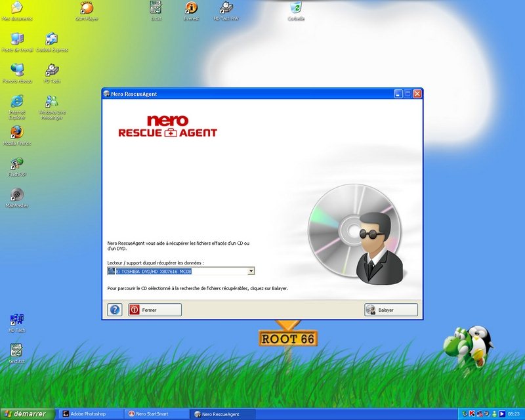Select the Mozilla Firefox shortcut
The image size is (525, 420).
(x=17, y=136)
